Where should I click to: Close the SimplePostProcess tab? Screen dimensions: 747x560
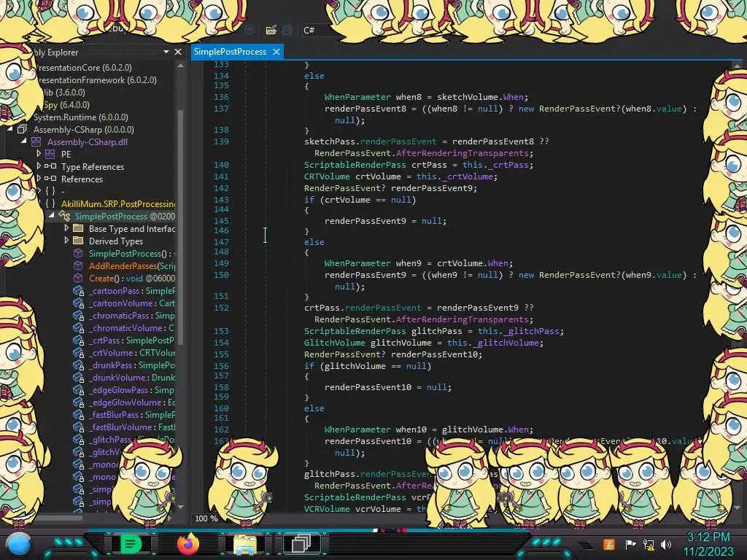pyautogui.click(x=276, y=52)
